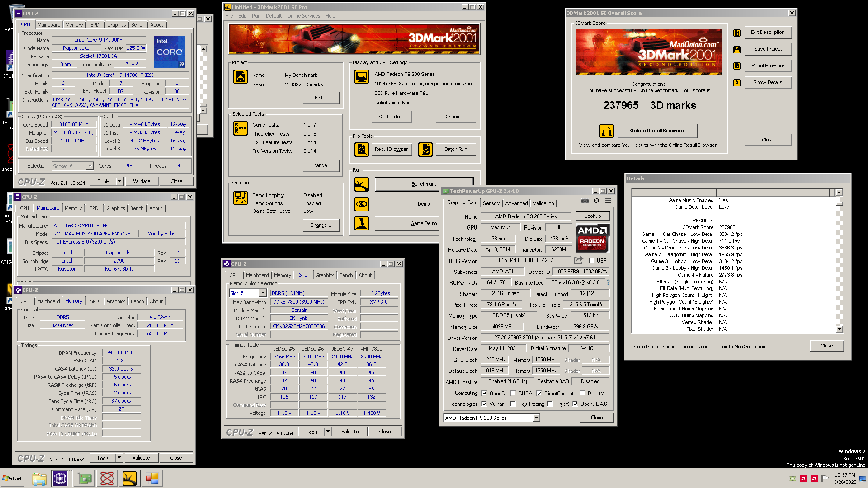Click the Start button
Viewport: 868px width, 488px height.
12,479
